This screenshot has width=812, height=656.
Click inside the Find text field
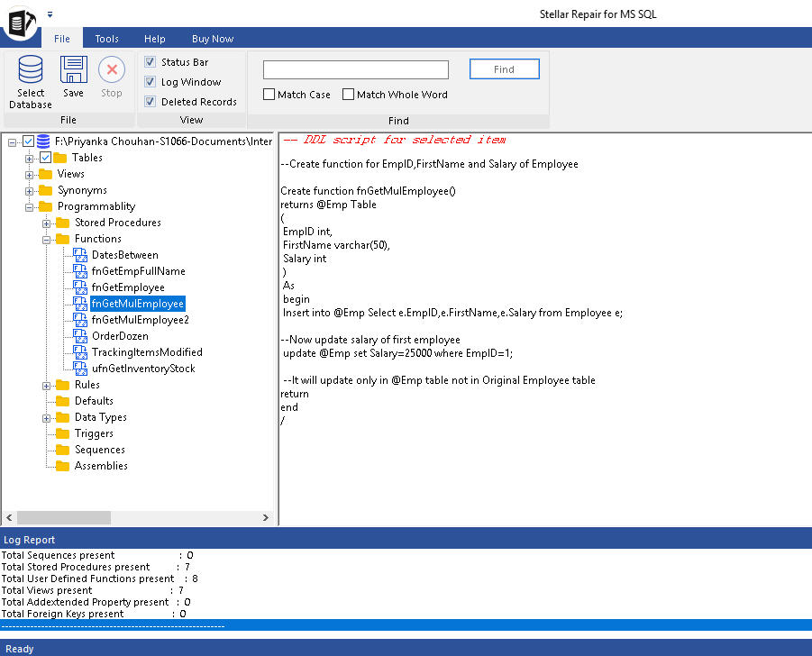point(356,69)
